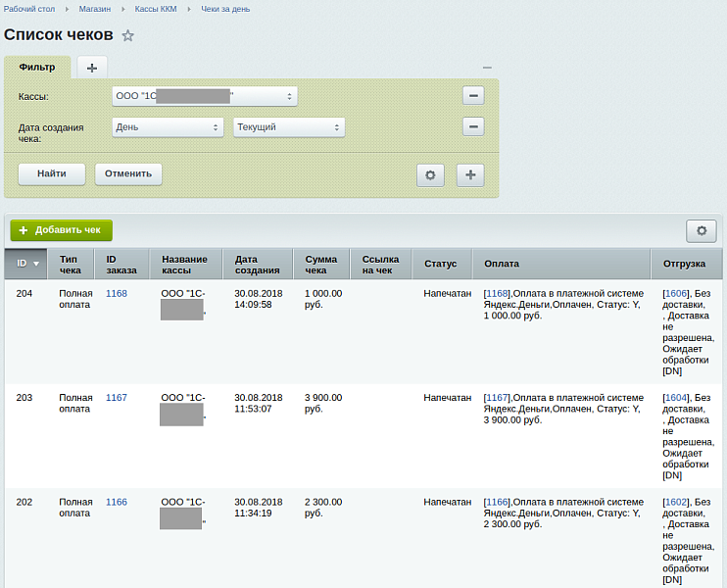Remove the Кассы filter row

coord(473,96)
